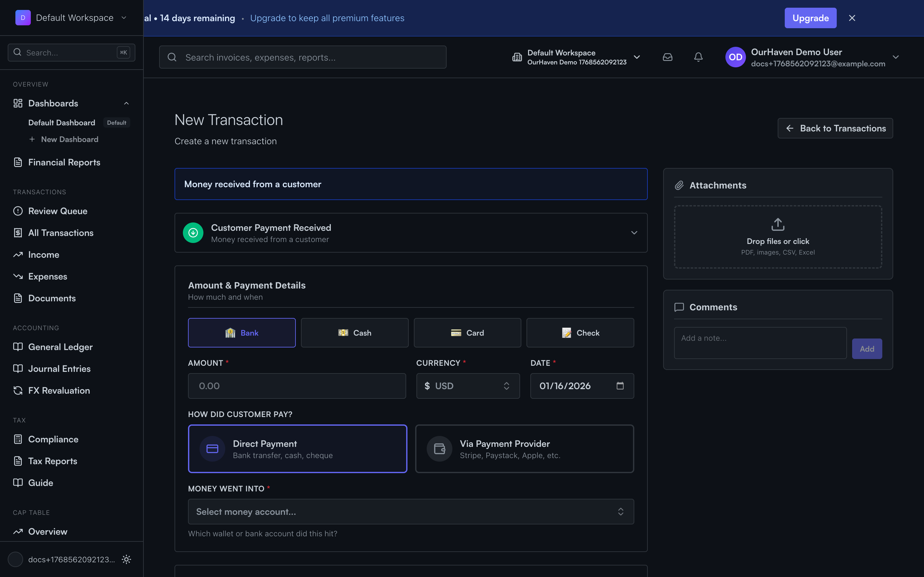Open Journal Entries from the sidebar
The height and width of the screenshot is (577, 924).
[x=58, y=368]
